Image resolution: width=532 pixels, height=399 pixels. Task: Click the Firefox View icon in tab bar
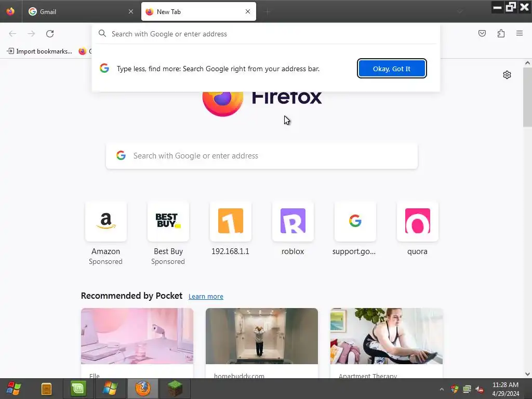(10, 11)
